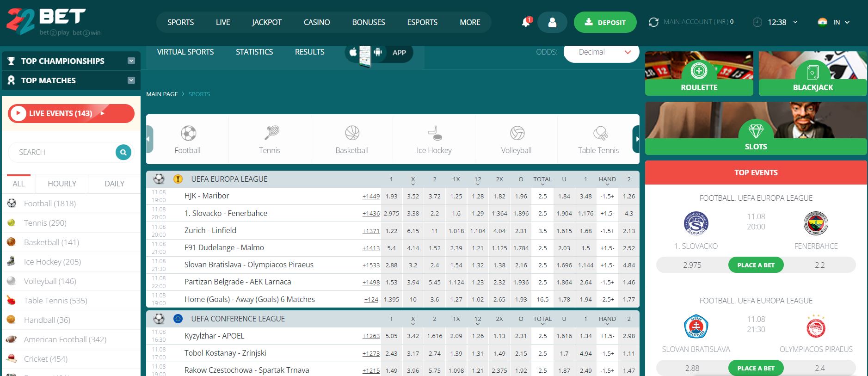The height and width of the screenshot is (376, 868).
Task: Choose the Ice Hockey icon
Action: (434, 134)
